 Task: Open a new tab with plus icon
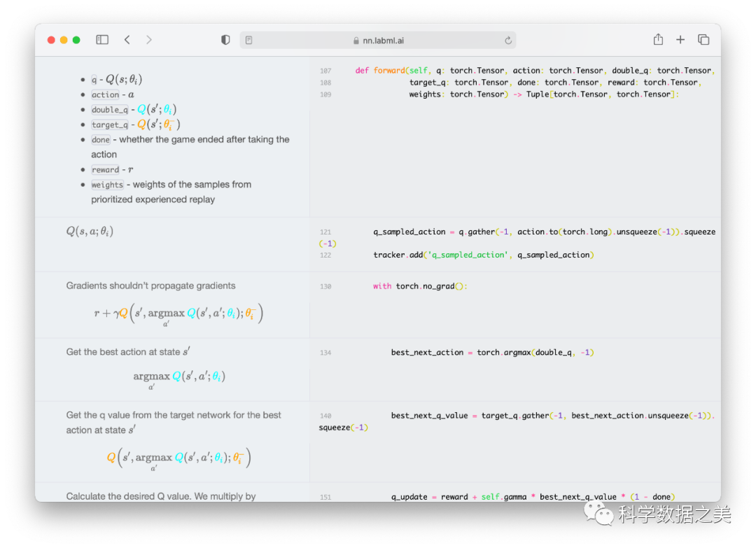pyautogui.click(x=680, y=40)
